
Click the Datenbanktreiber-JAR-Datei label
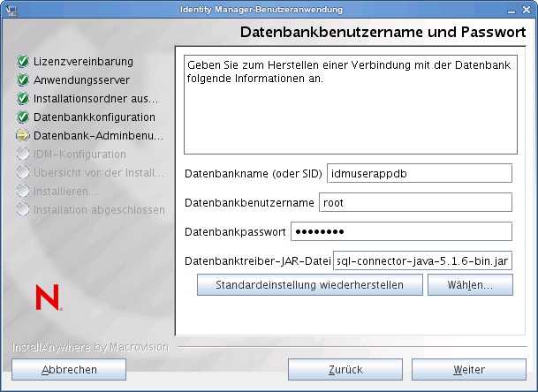click(x=258, y=261)
